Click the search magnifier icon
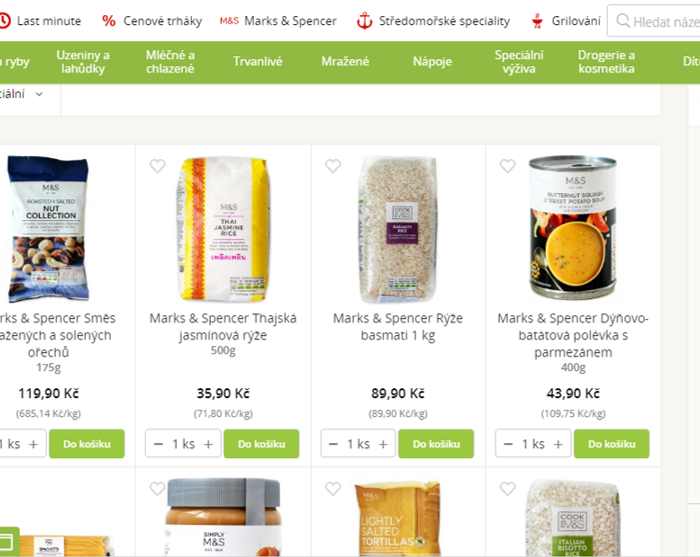The height and width of the screenshot is (557, 700). 623,21
